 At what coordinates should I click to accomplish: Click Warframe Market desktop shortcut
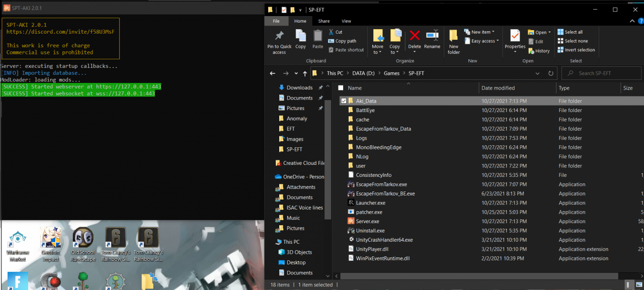pos(19,245)
